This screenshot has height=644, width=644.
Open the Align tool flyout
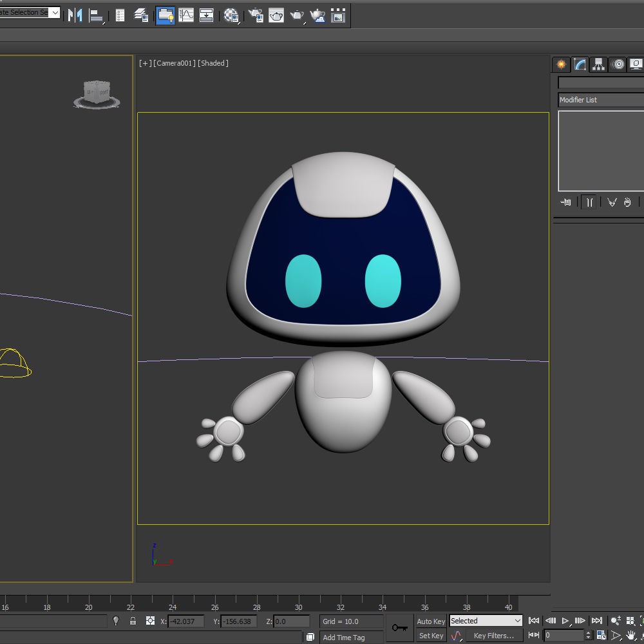coord(97,15)
